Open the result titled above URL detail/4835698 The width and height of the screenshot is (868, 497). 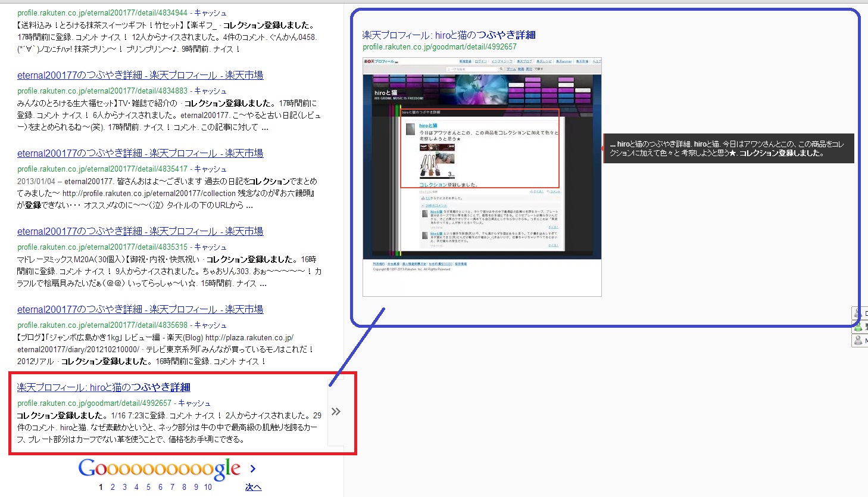click(140, 309)
